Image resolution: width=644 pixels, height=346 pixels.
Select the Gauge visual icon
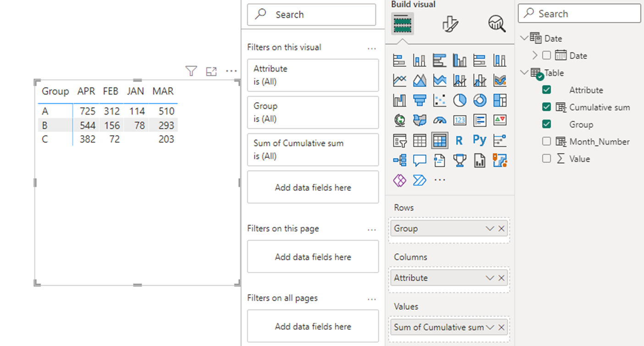[x=440, y=120]
